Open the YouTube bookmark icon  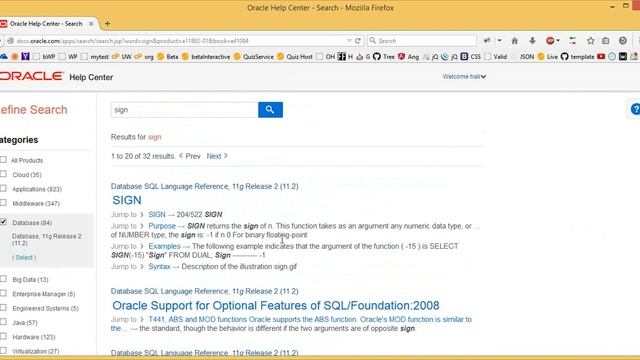(601, 57)
